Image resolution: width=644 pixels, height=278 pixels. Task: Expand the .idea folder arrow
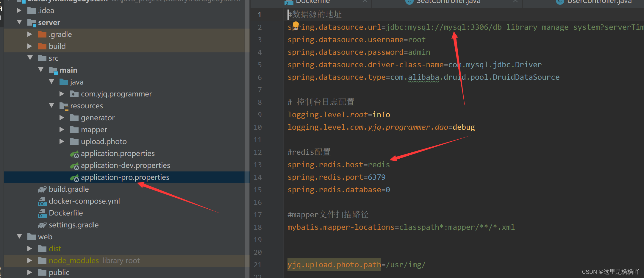tap(19, 10)
